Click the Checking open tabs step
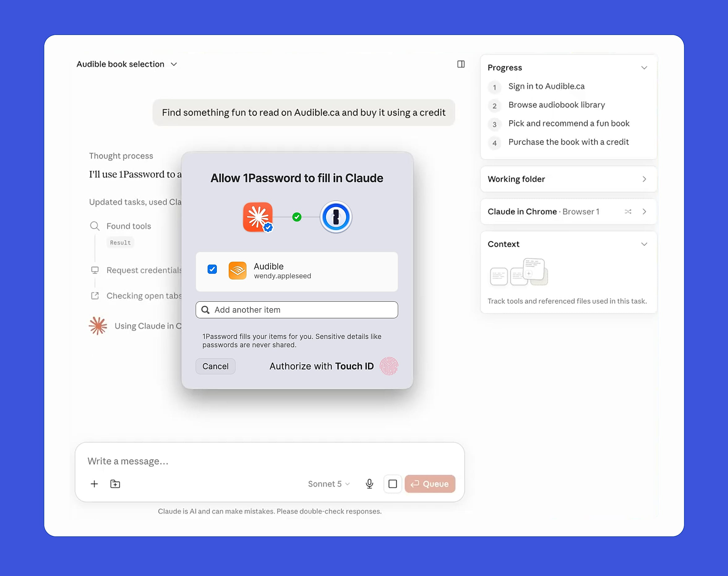The height and width of the screenshot is (576, 728). click(x=144, y=296)
